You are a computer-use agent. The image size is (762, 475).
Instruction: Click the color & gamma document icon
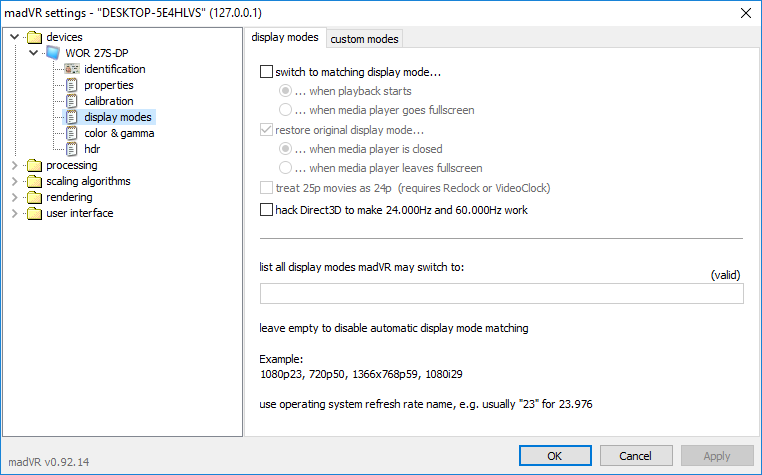pos(71,133)
